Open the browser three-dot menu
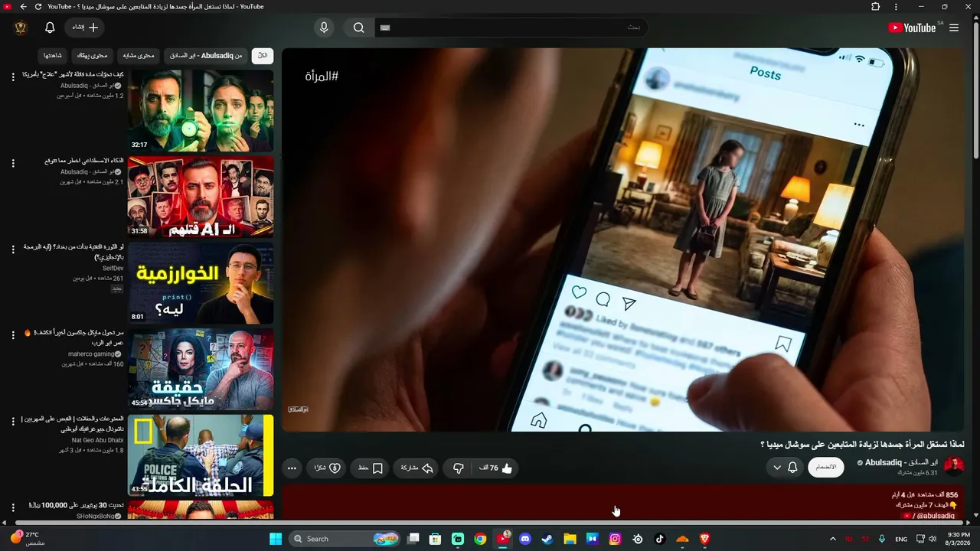Screen dimensions: 980x551 coord(896,7)
